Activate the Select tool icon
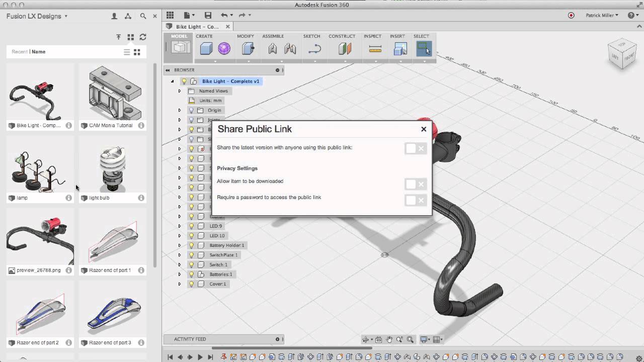This screenshot has height=362, width=644. click(424, 48)
